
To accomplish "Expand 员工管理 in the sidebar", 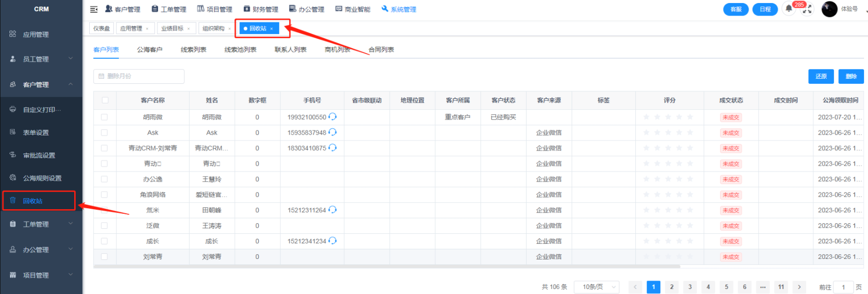I will 71,59.
